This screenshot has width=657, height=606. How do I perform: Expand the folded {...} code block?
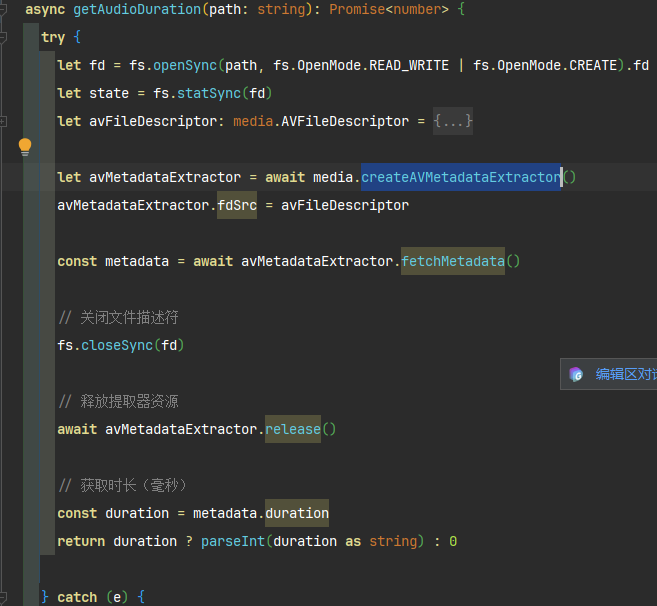tap(453, 121)
